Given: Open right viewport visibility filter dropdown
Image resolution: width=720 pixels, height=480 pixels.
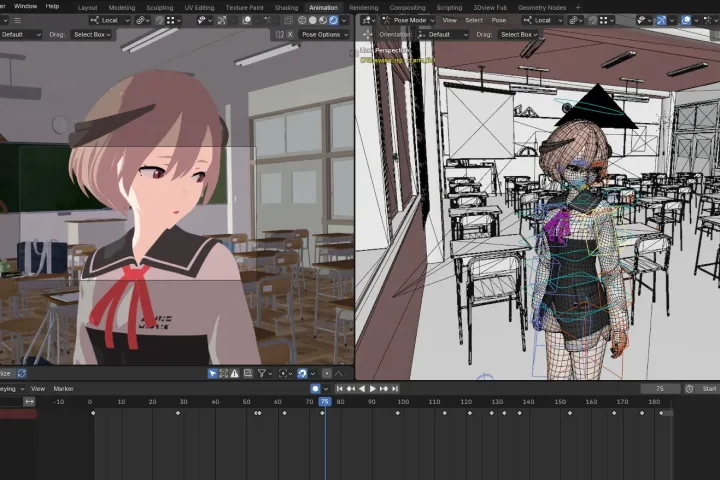Looking at the screenshot, I should (644, 20).
